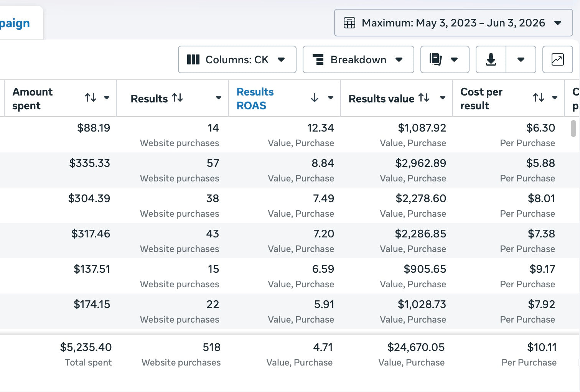
Task: Open Results ROAS column options
Action: pyautogui.click(x=331, y=98)
